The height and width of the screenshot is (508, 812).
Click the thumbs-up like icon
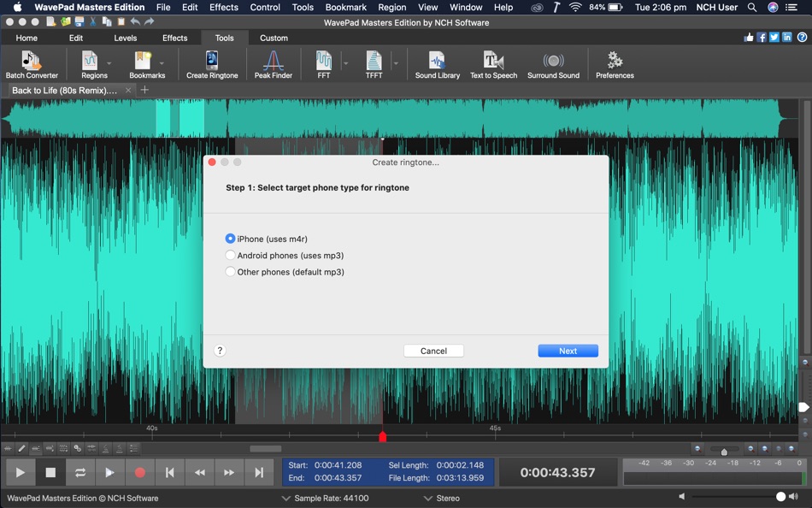(748, 38)
